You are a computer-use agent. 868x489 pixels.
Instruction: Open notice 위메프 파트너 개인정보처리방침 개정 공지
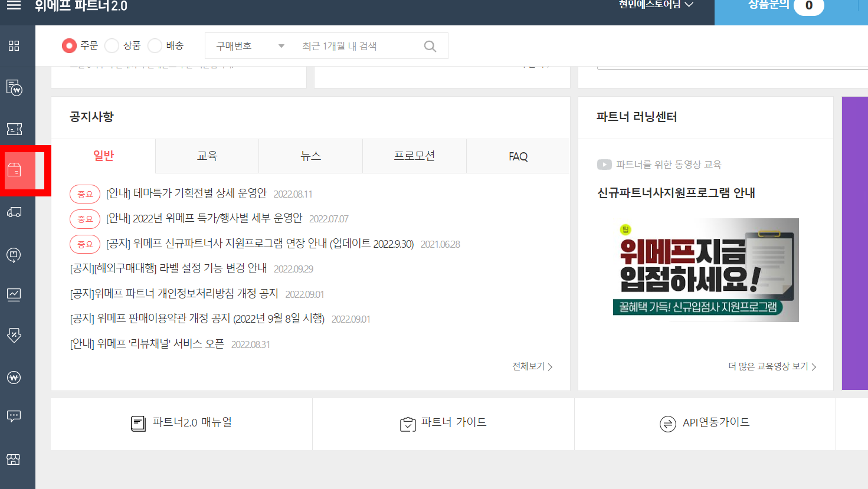173,294
